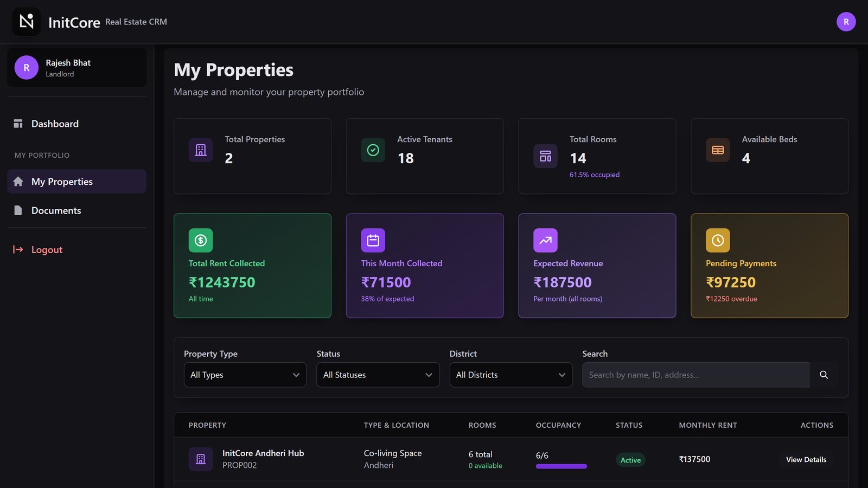Image resolution: width=868 pixels, height=488 pixels.
Task: Click Logout in the sidebar
Action: click(x=77, y=249)
